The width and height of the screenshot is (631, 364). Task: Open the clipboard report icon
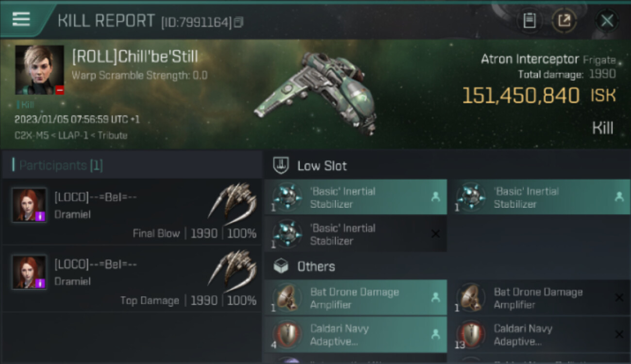click(x=529, y=20)
